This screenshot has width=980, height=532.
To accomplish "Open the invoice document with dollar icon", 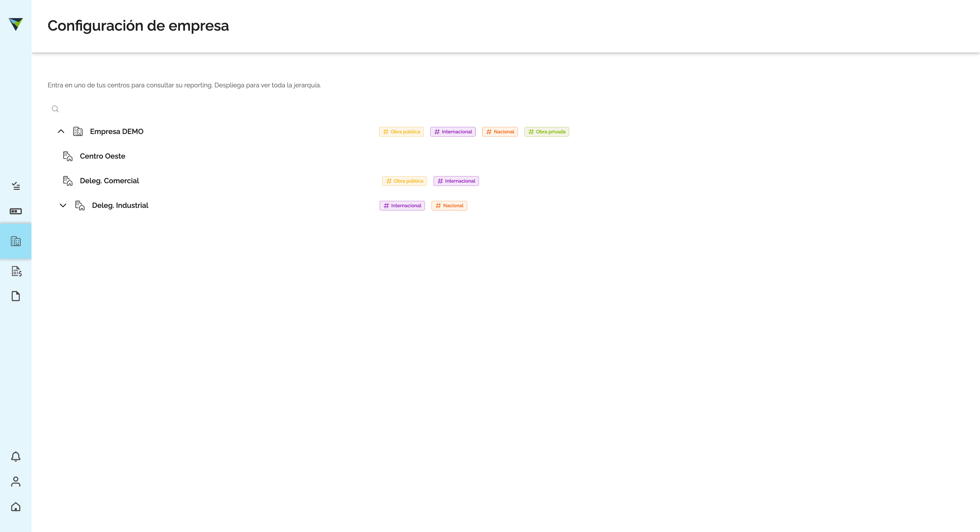I will [16, 271].
